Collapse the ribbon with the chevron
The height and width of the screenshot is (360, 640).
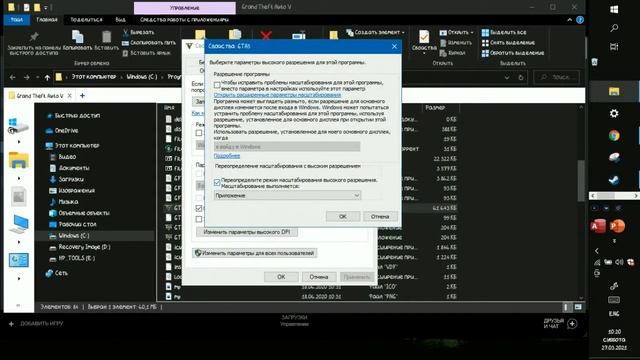569,20
